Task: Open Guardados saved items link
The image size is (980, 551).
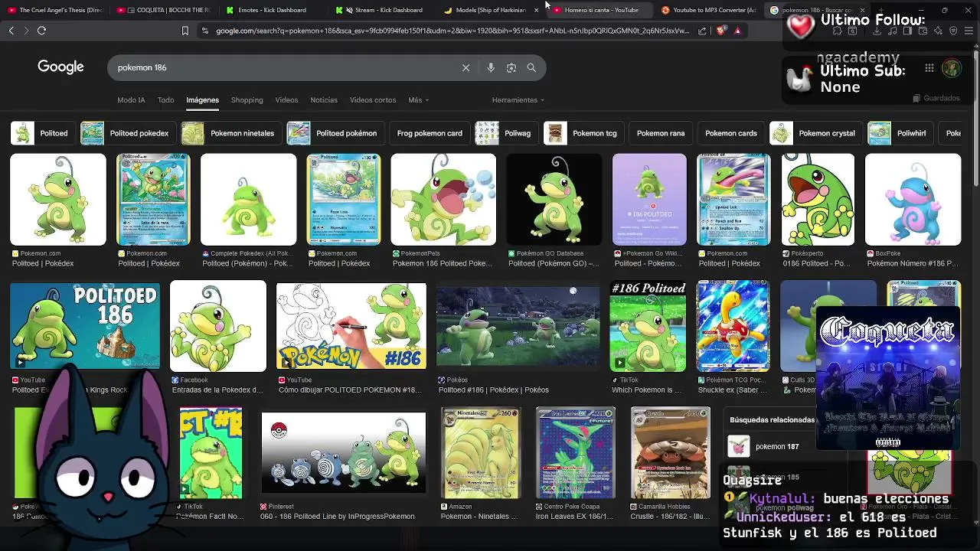Action: (x=936, y=98)
